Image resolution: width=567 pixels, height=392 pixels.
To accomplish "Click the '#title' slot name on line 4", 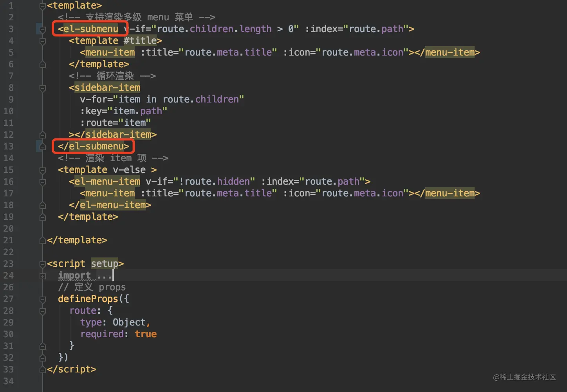I will pos(140,41).
